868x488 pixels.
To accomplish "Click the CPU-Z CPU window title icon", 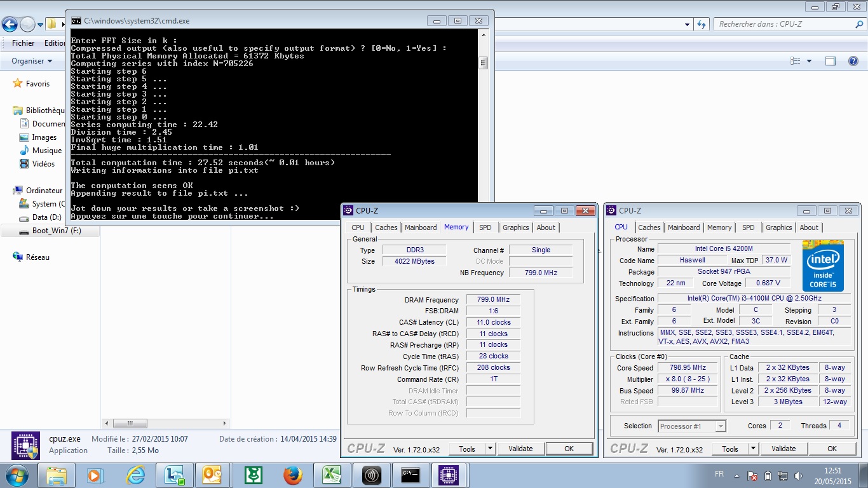I will click(611, 211).
